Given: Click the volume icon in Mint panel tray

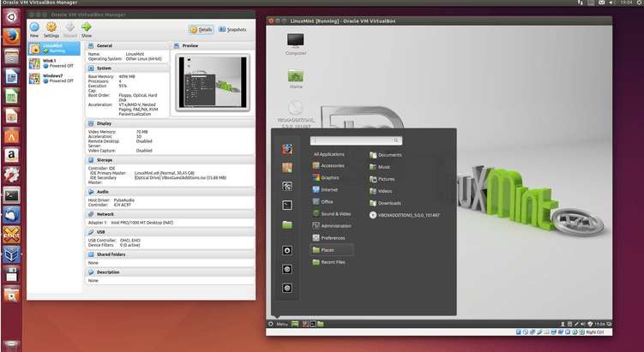Looking at the screenshot, I should [583, 324].
